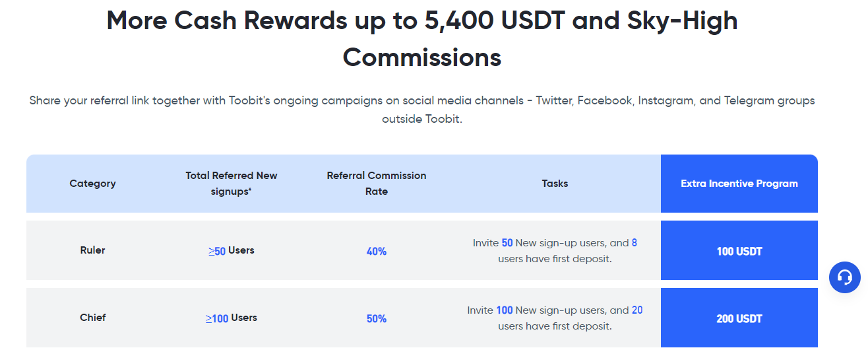The width and height of the screenshot is (868, 352).
Task: Click the Category column header
Action: tap(92, 184)
